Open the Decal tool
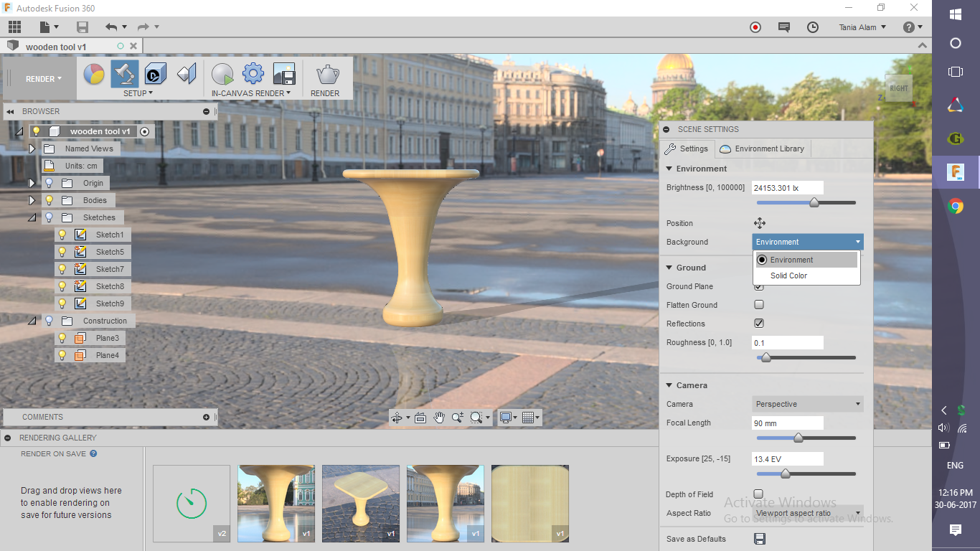This screenshot has height=551, width=980. coord(156,73)
